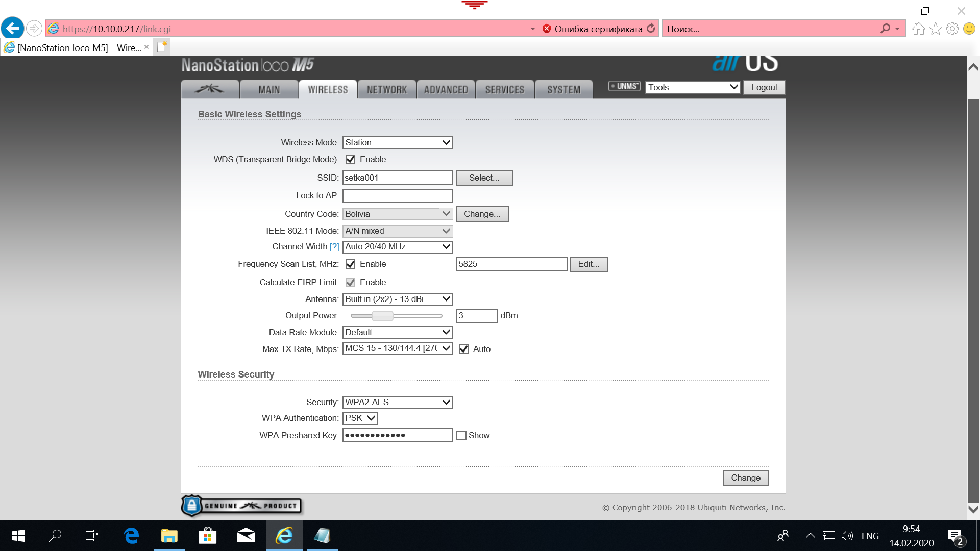
Task: Open taskbar search
Action: 55,536
